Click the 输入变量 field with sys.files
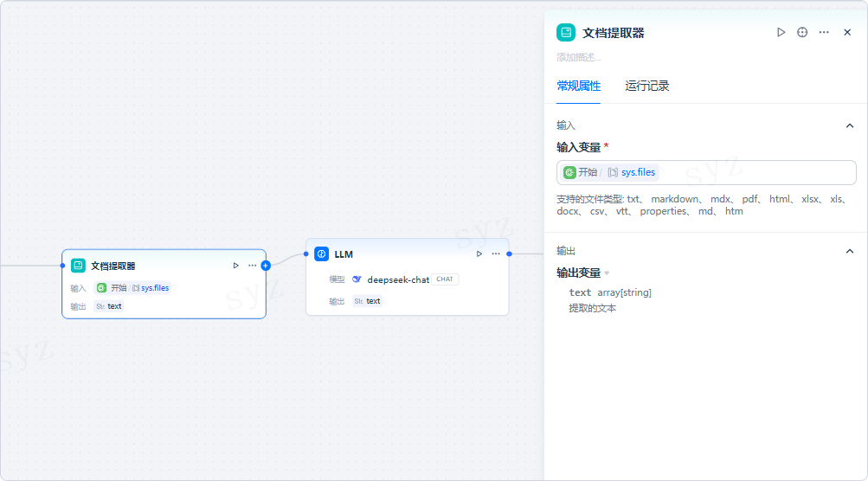The image size is (868, 481). pos(706,173)
